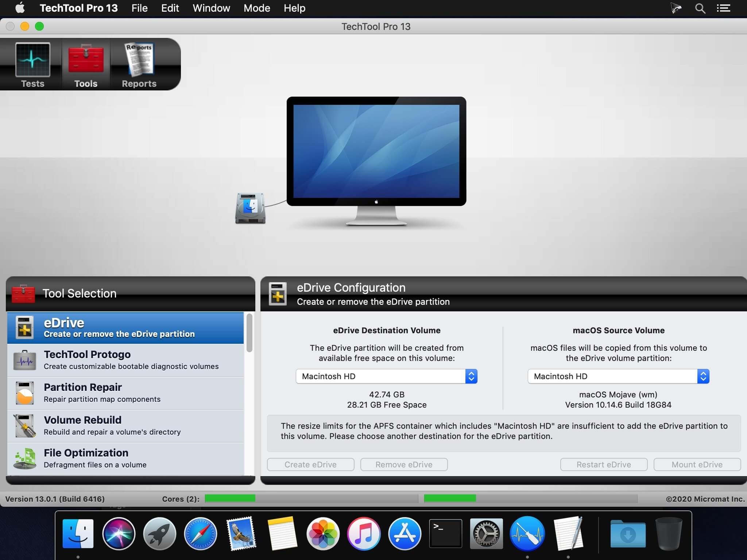Open the File menu
747x560 pixels.
tap(139, 8)
